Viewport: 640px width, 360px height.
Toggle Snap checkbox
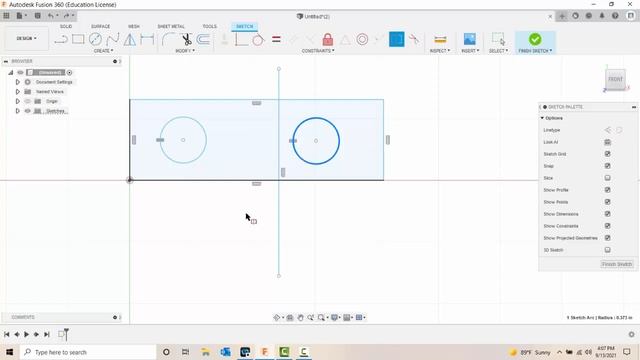click(x=607, y=166)
